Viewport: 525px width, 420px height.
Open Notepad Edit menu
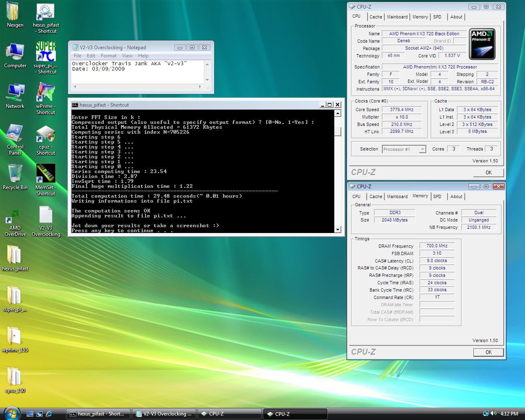point(91,56)
